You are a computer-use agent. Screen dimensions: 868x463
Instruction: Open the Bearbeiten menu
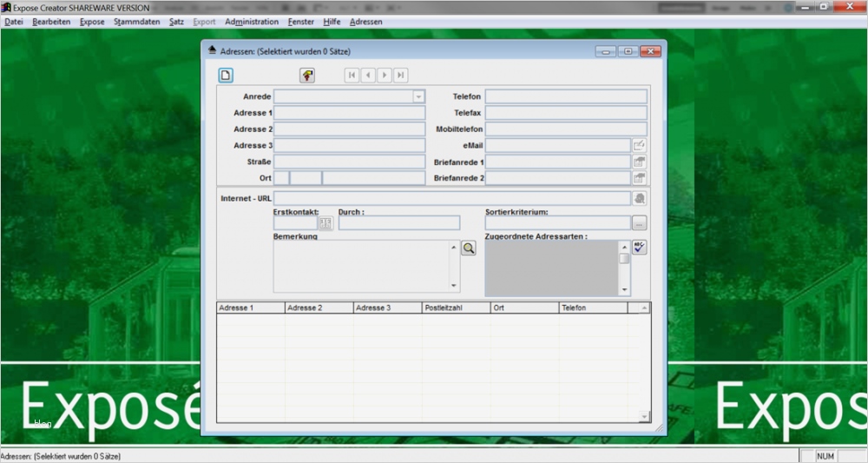tap(51, 22)
